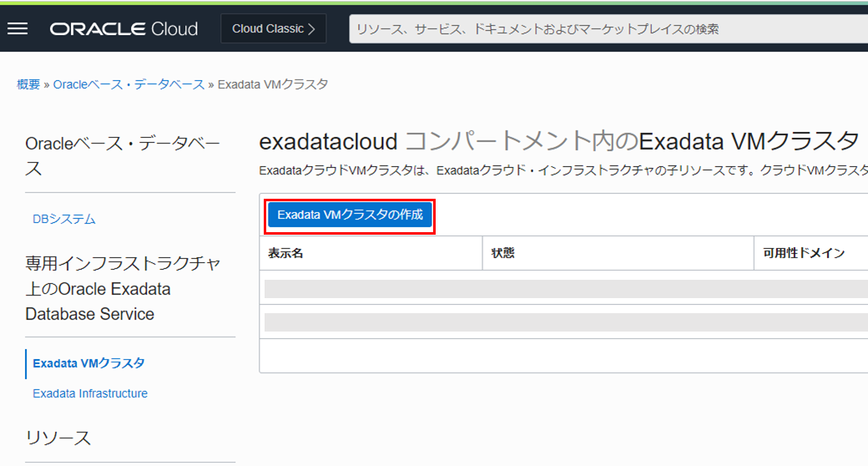Image resolution: width=868 pixels, height=466 pixels.
Task: Select Exadata VMクラスタ in the sidebar
Action: tap(88, 363)
